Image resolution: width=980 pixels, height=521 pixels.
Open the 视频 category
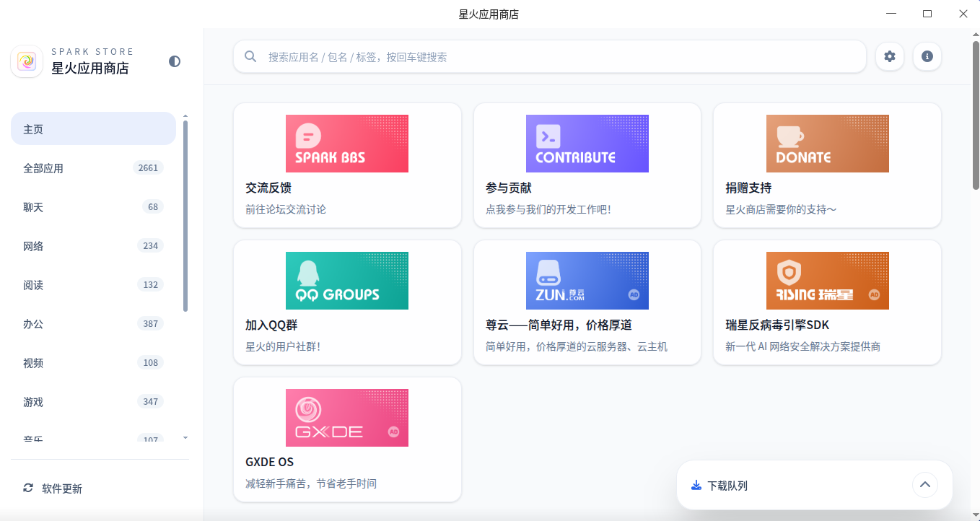(x=93, y=363)
